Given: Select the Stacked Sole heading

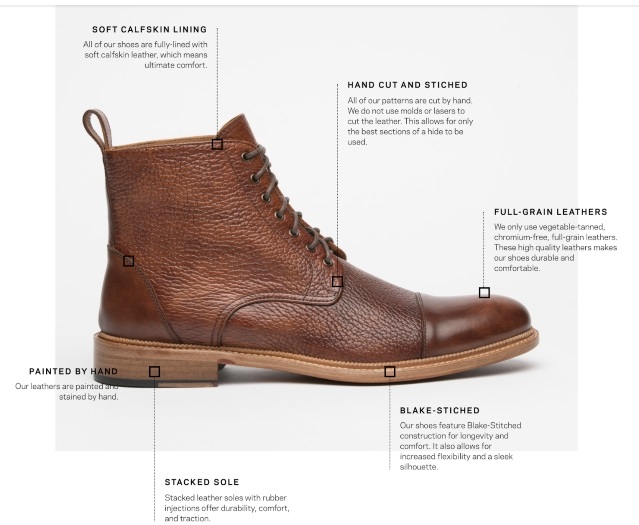Looking at the screenshot, I should click(x=202, y=482).
